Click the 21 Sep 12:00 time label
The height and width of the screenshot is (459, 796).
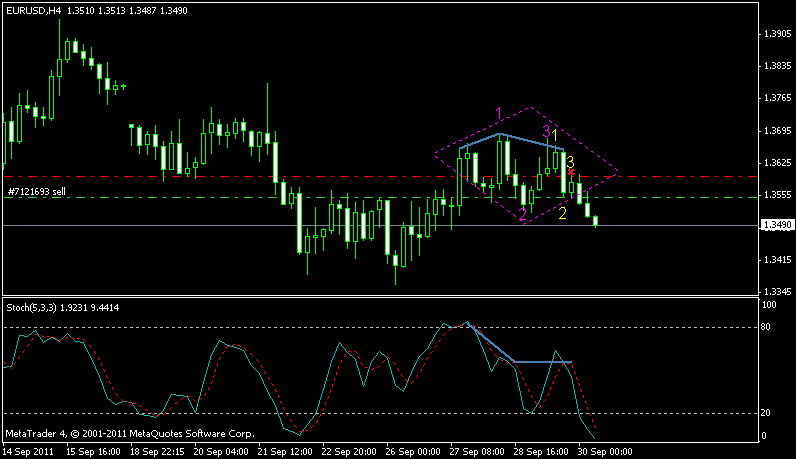[x=285, y=451]
